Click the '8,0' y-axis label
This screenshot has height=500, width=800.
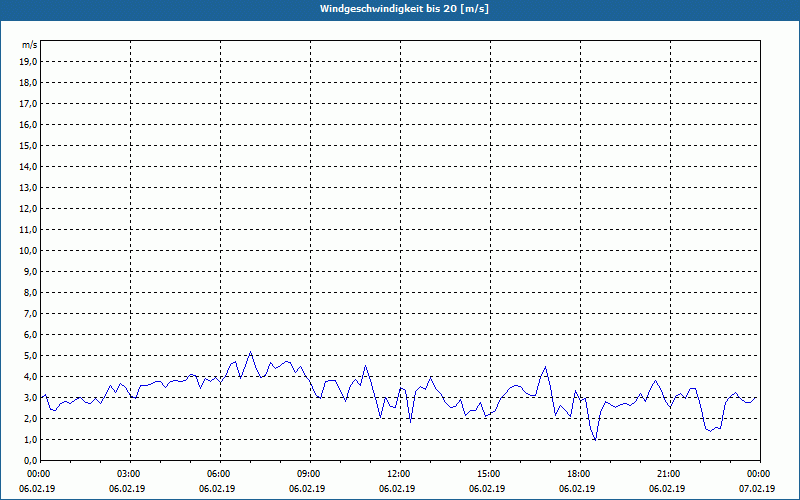pyautogui.click(x=30, y=292)
